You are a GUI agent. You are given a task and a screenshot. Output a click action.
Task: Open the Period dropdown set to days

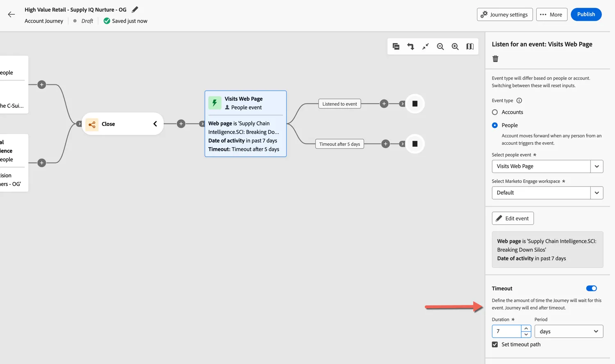click(569, 331)
